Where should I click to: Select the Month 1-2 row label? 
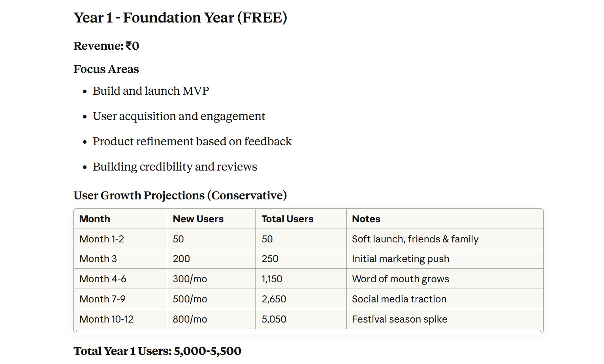102,239
